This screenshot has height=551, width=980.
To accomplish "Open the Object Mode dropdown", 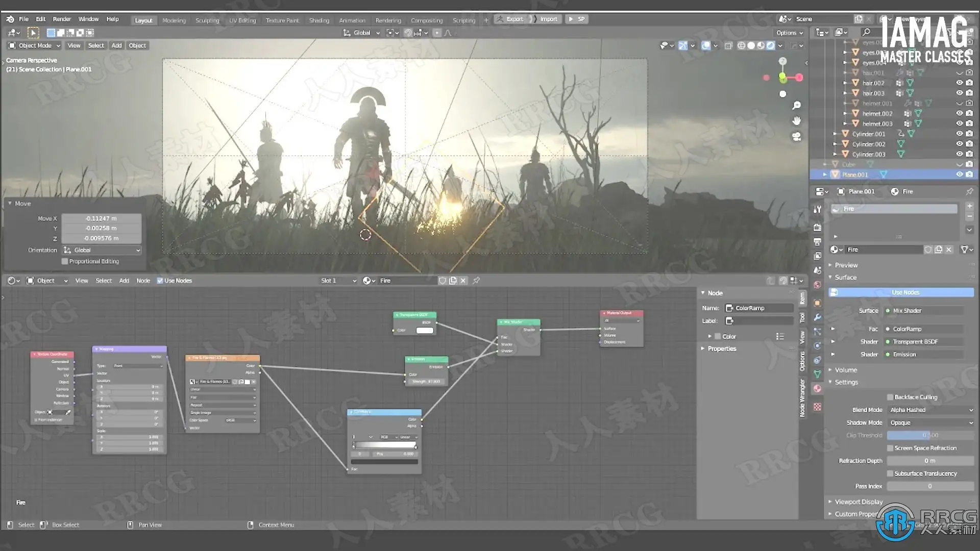I will [35, 45].
